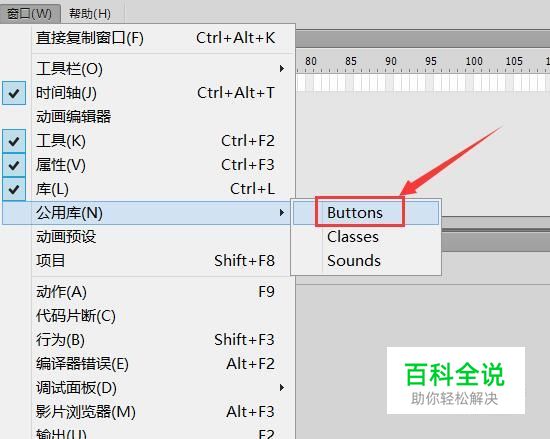Select Sounds in the common library submenu

coord(366,261)
